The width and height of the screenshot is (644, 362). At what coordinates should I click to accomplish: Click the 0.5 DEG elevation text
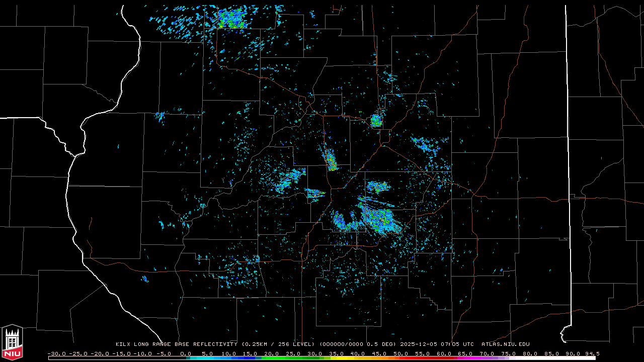click(382, 344)
